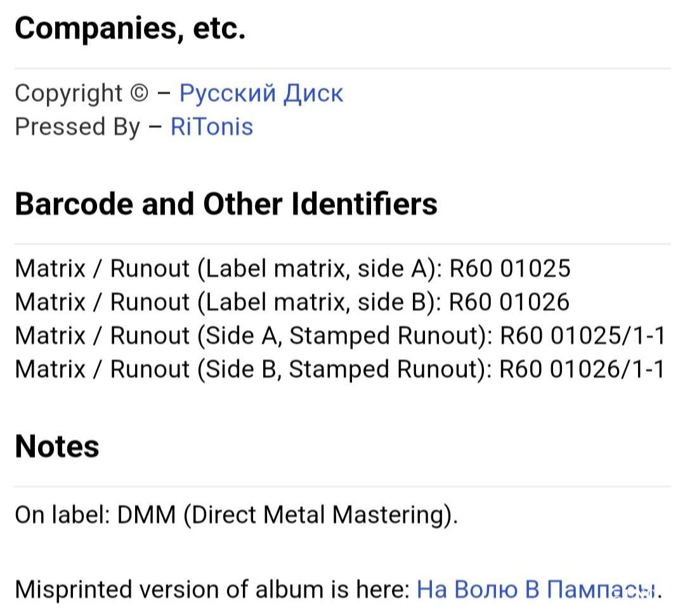The height and width of the screenshot is (616, 685).
Task: Click the Label matrix, side B line
Action: 292,302
